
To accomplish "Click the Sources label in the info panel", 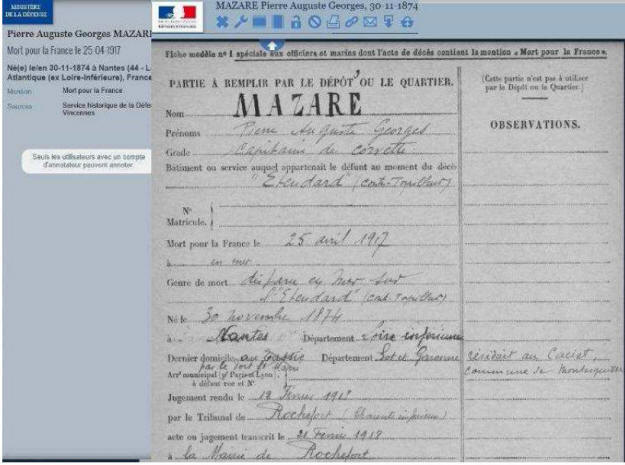I will click(19, 103).
